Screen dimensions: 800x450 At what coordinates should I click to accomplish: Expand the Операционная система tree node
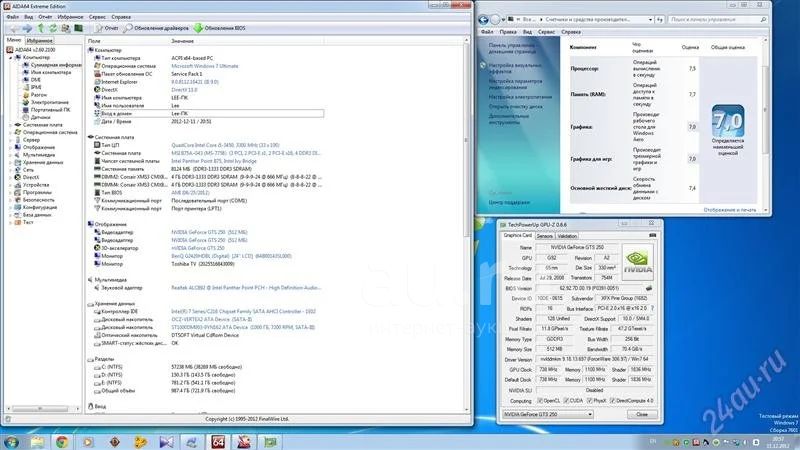coord(10,132)
